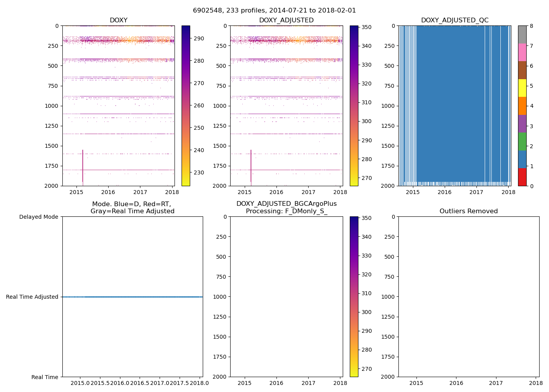Select the blue QC flag 1 swatch
The height and width of the screenshot is (392, 549).
(x=522, y=159)
